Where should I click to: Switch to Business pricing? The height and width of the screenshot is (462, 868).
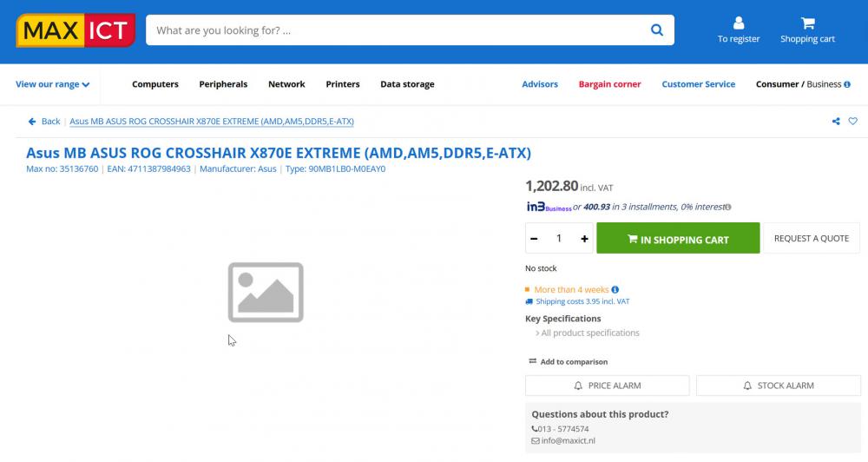click(824, 84)
